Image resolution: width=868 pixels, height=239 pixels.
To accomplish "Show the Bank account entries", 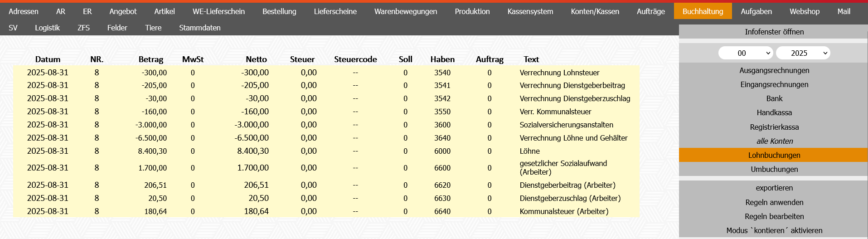I will 774,98.
